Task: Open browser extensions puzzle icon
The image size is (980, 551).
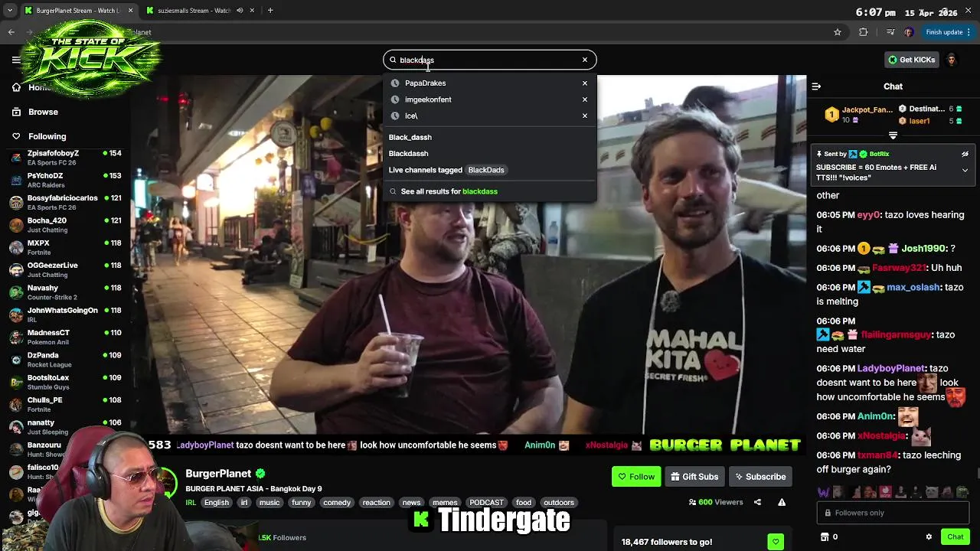Action: click(864, 32)
